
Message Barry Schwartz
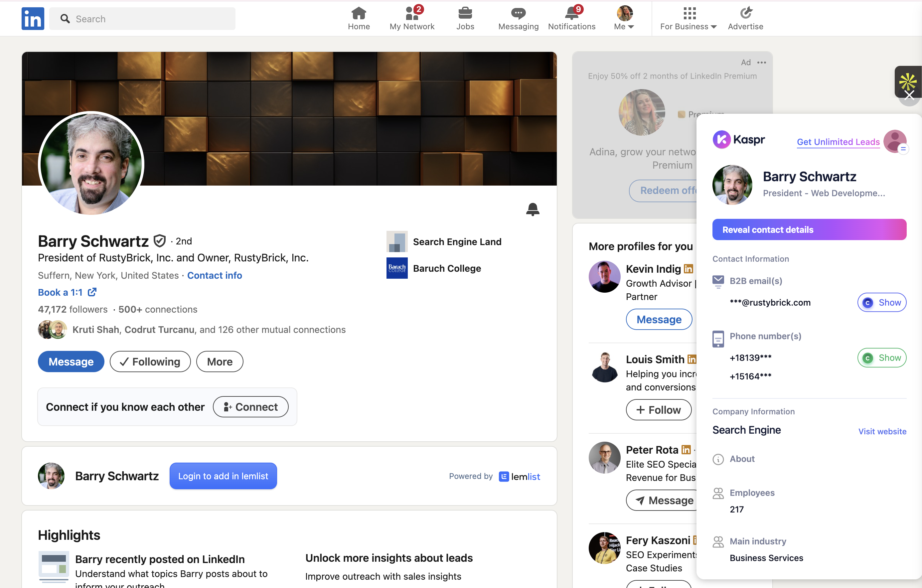pos(71,362)
